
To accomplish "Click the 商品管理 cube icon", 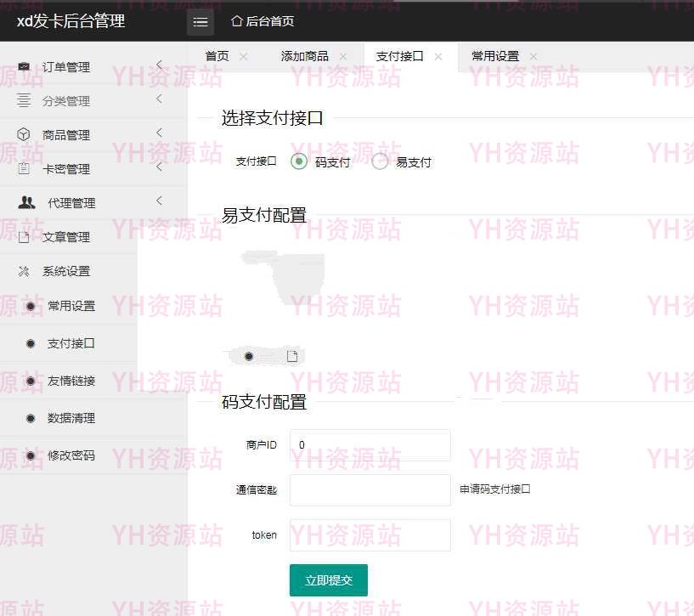I will pyautogui.click(x=24, y=134).
